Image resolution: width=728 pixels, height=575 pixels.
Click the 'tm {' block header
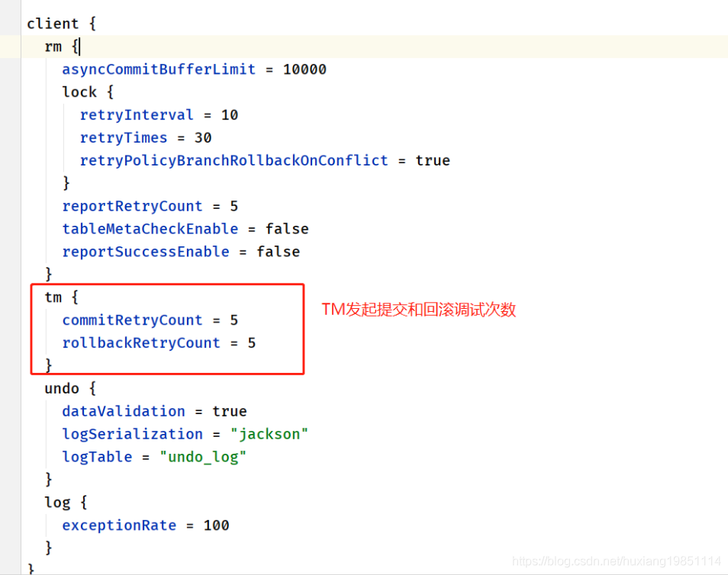click(61, 297)
